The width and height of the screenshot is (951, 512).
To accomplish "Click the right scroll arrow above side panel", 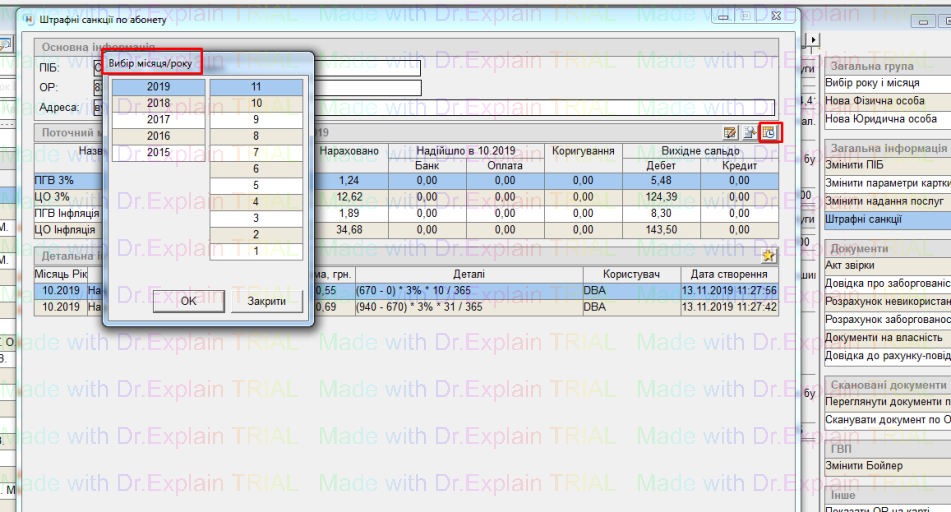I will (x=814, y=40).
